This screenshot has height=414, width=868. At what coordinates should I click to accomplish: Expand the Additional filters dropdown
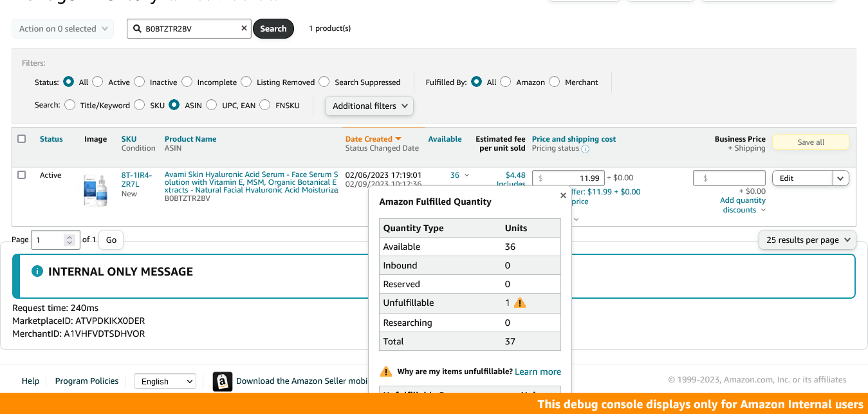(x=369, y=106)
